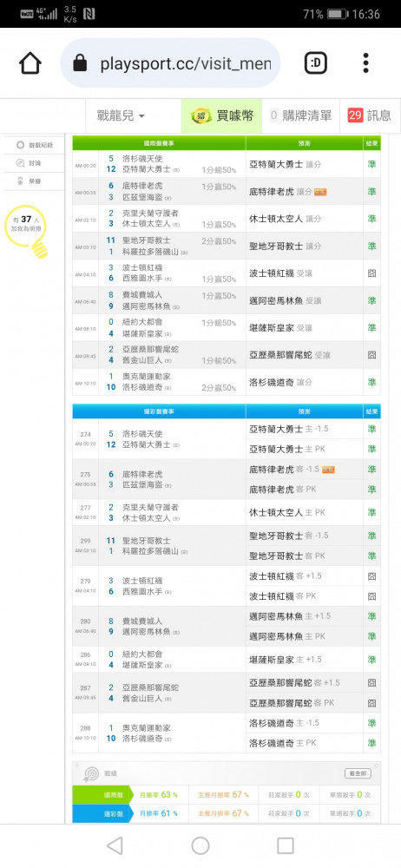This screenshot has height=868, width=401.
Task: Open 榮譽 in the sidebar
Action: (29, 181)
